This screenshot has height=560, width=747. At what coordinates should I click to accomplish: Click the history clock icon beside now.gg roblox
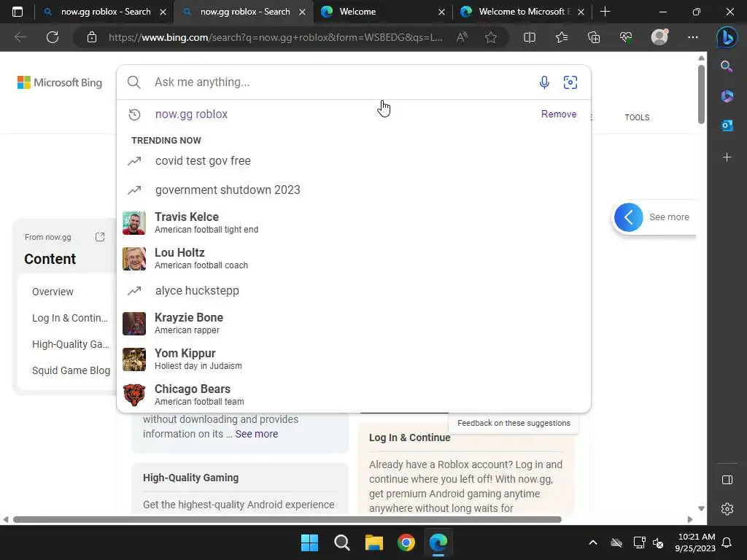click(134, 114)
